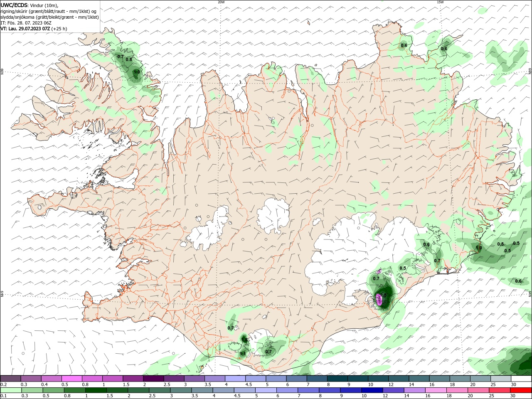Pick the bottom-row swatch above label 1.5
Viewport: 532px width, 399px height.
tap(117, 390)
